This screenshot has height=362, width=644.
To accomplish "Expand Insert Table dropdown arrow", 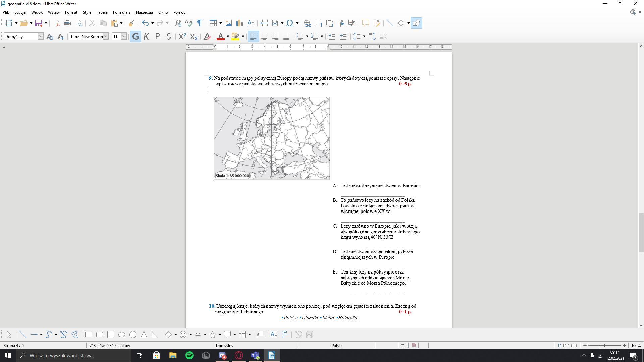I will point(220,23).
